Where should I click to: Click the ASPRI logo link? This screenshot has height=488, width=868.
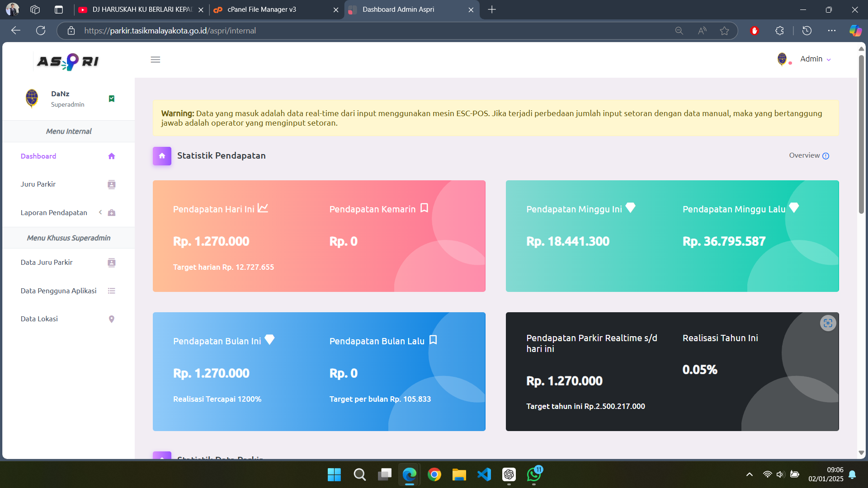(x=68, y=61)
